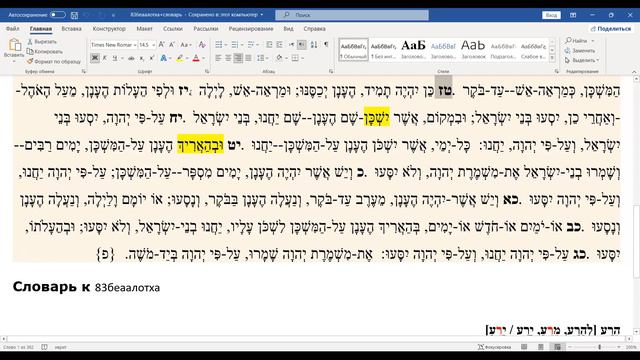This screenshot has height=360, width=640.
Task: Open font color dropdown arrow
Action: pyautogui.click(x=203, y=58)
